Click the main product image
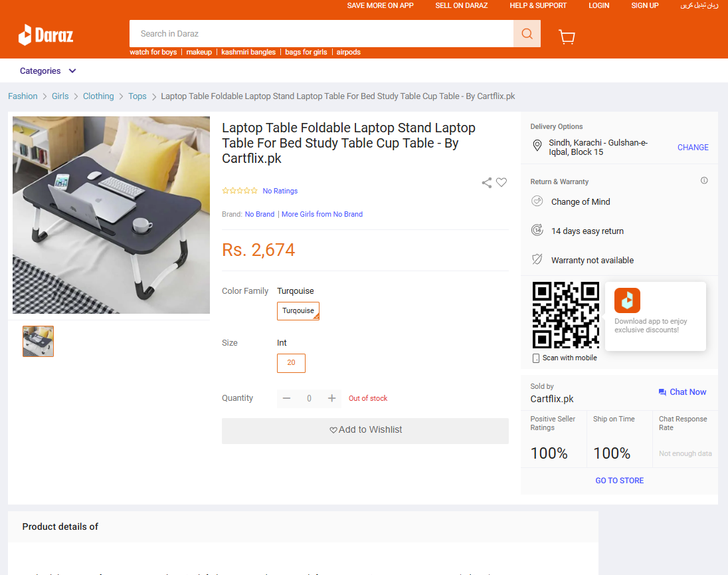 tap(112, 215)
